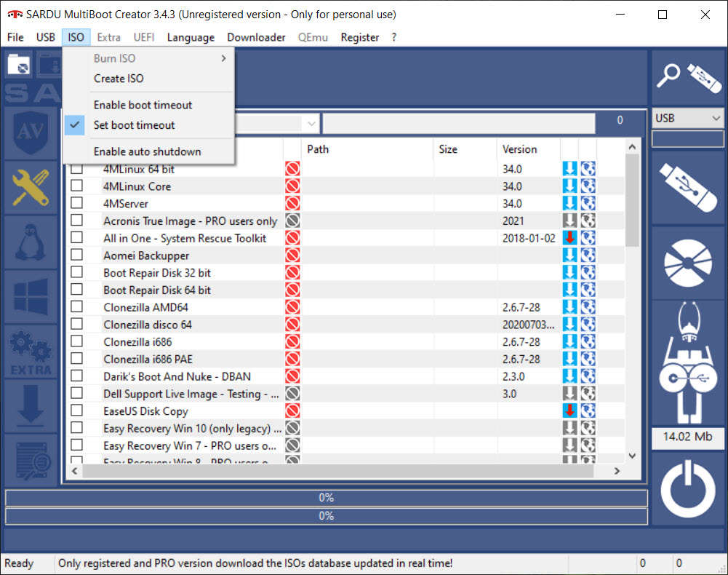Click the search text field beside the filter
Screen dimensions: 728x575
[459, 124]
